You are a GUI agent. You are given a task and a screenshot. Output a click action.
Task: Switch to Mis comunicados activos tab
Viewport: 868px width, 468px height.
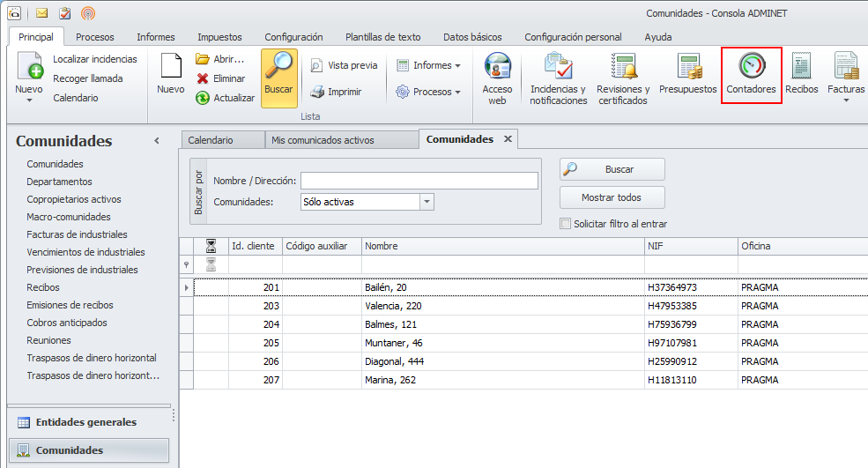(323, 140)
